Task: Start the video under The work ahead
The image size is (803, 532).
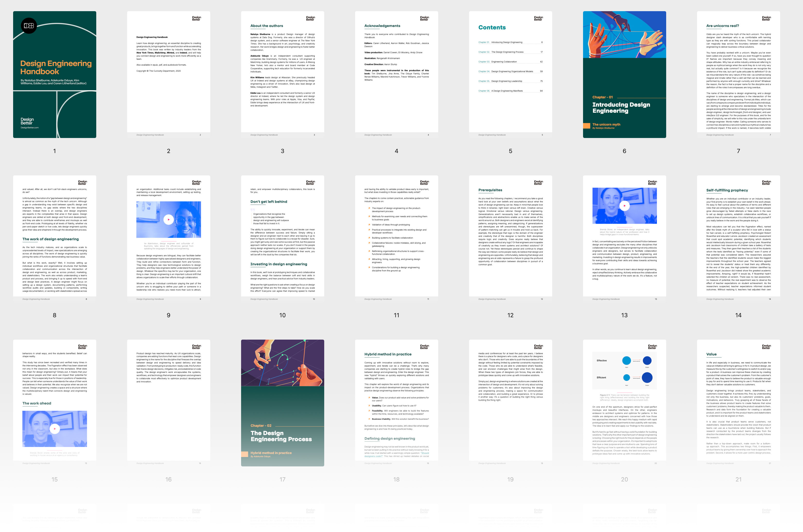Action: coord(55,429)
